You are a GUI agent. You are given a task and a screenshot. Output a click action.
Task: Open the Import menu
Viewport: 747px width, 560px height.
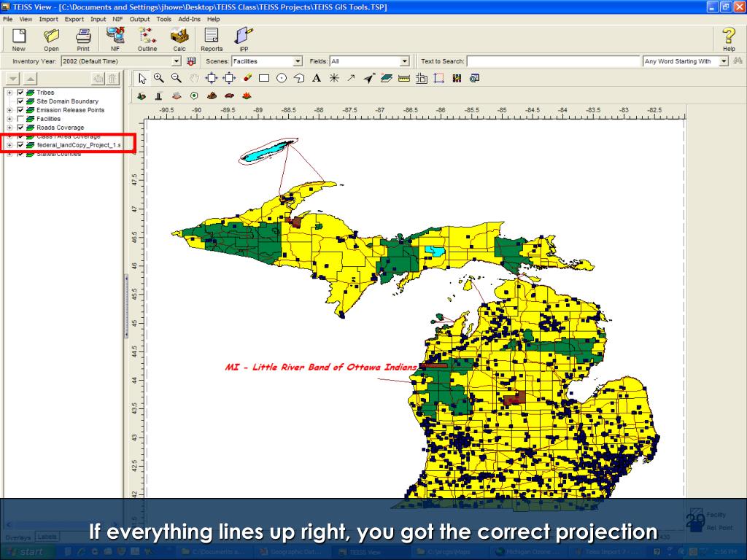(48, 19)
